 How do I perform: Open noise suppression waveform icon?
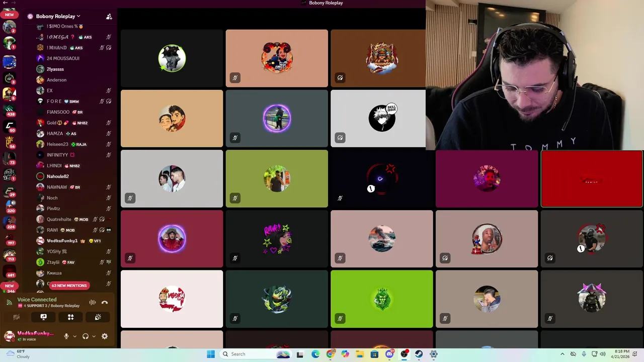pyautogui.click(x=93, y=302)
